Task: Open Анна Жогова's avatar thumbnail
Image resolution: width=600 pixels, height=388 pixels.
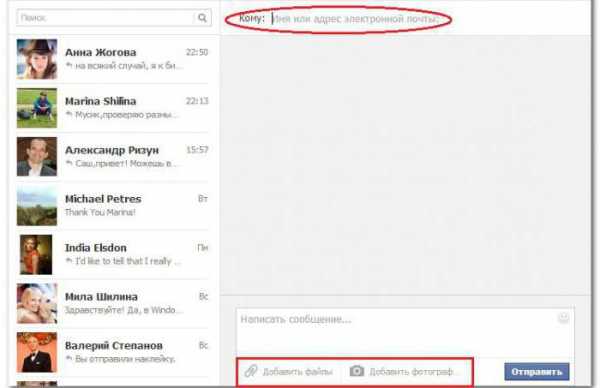Action: click(x=37, y=59)
